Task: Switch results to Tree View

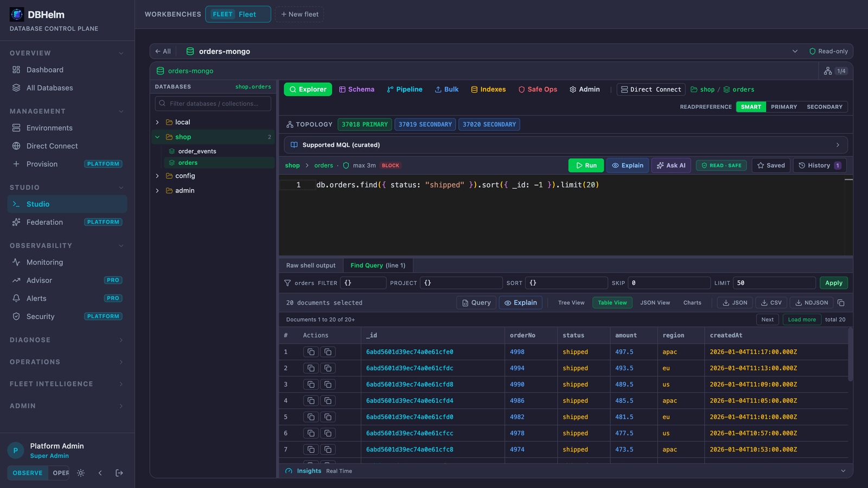Action: 571,303
